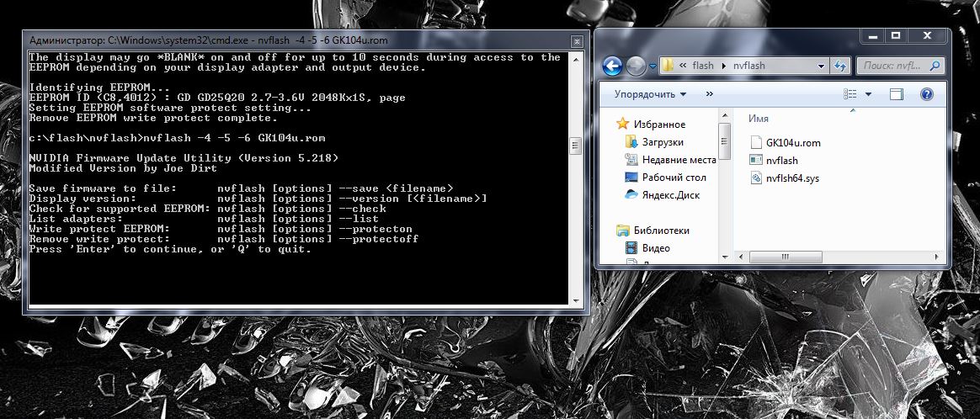Screen dimensions: 980x419
Task: Click the cmd window scrollbar thumb
Action: tap(575, 146)
